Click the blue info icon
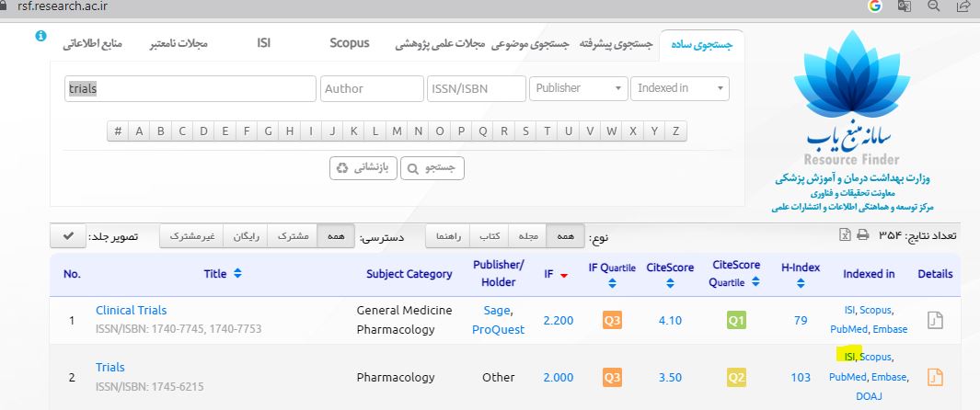 40,36
